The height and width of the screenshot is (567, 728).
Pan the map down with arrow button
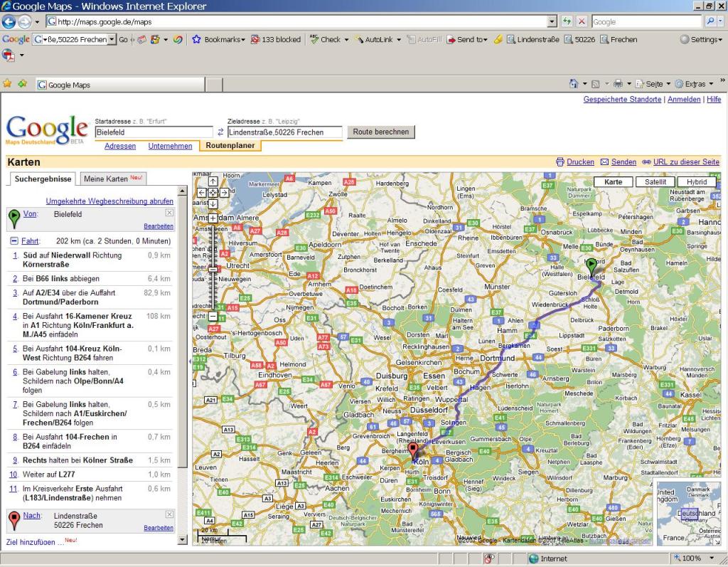tap(213, 203)
